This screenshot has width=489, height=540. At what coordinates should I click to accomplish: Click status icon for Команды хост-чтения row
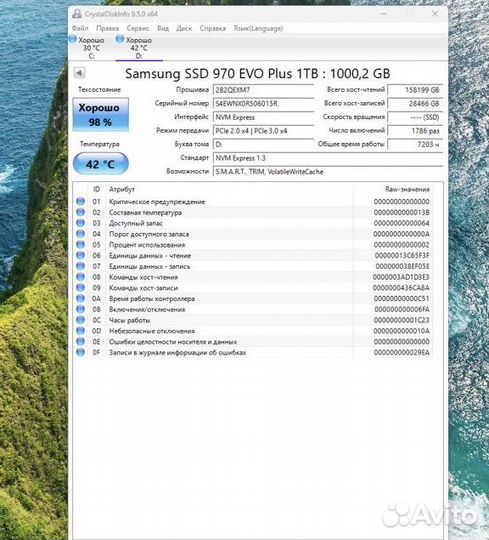tap(80, 277)
